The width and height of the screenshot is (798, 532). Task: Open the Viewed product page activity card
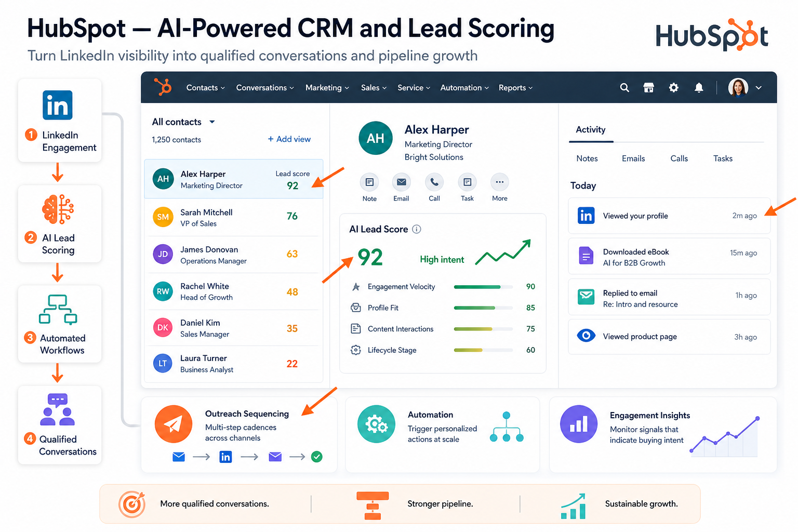[x=669, y=337]
